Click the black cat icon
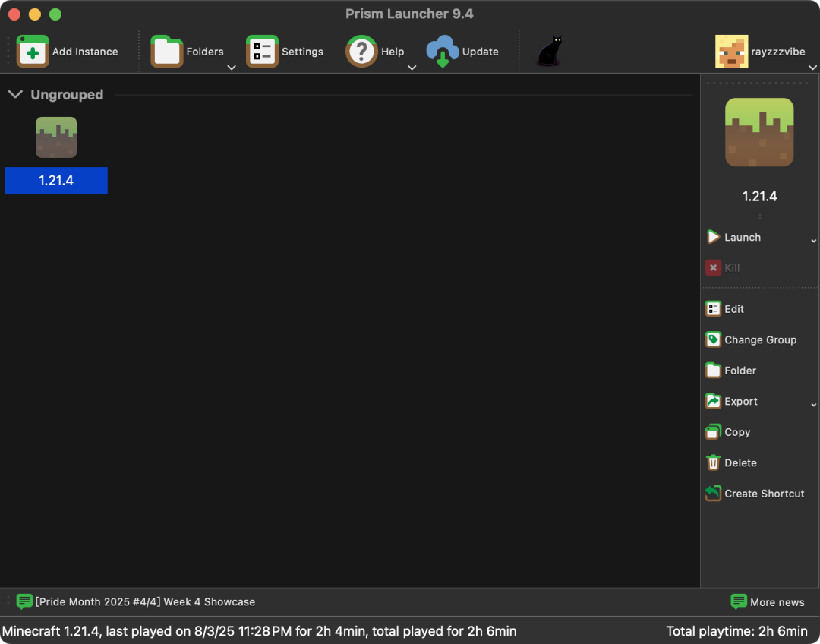820x644 pixels. (x=550, y=51)
